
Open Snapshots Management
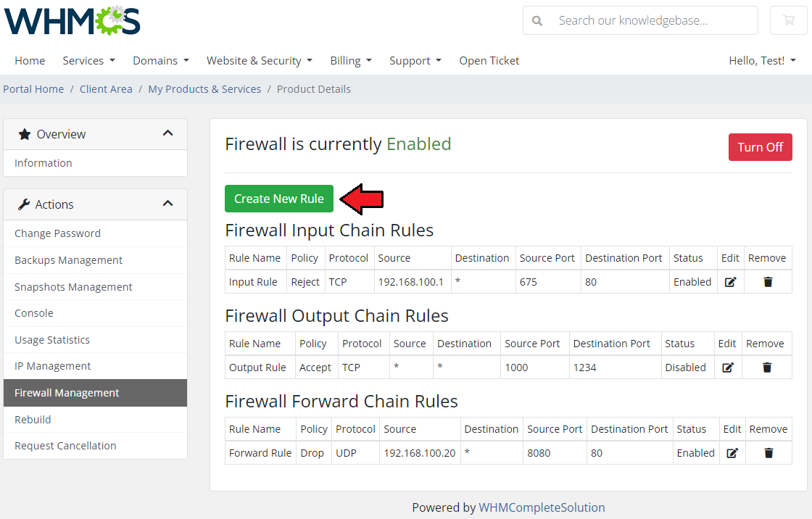(x=95, y=287)
